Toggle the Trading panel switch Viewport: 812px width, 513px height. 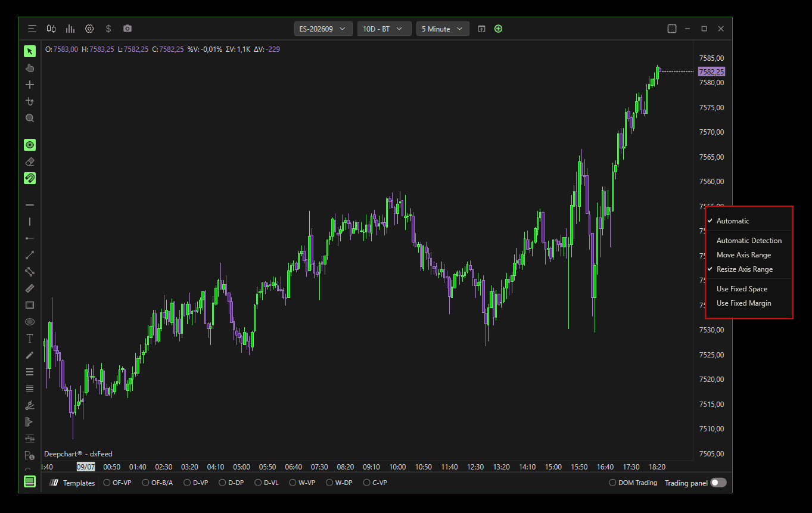tap(718, 483)
